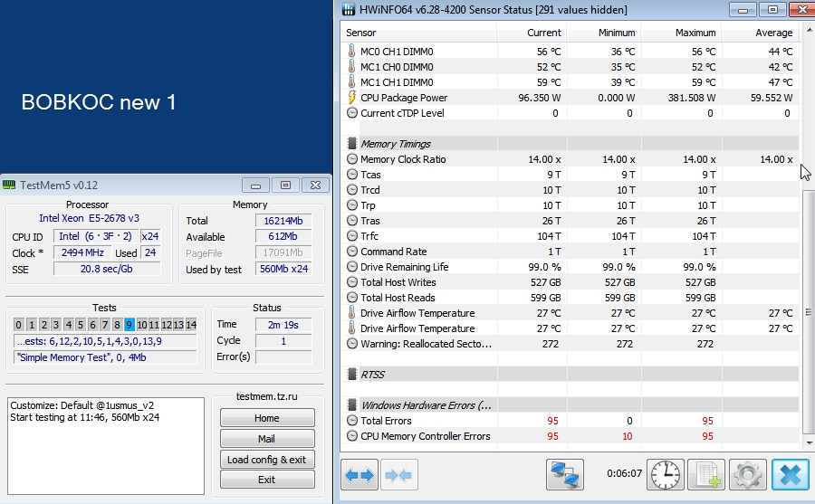815x504 pixels.
Task: Click the Trp sensor row label
Action: (368, 205)
